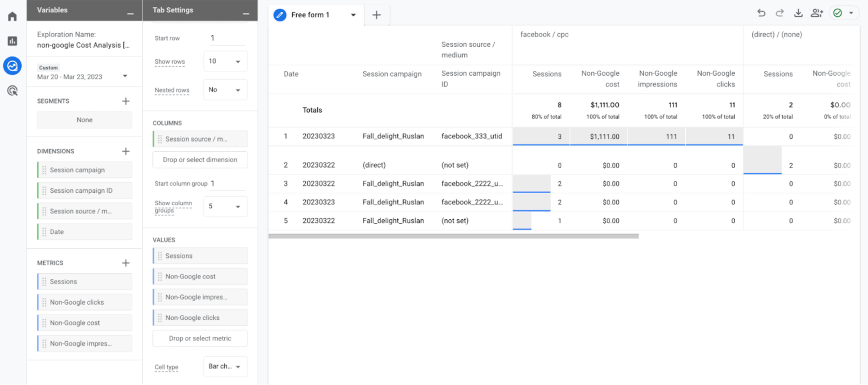
Task: Open the Free form 1 tab menu
Action: [353, 15]
